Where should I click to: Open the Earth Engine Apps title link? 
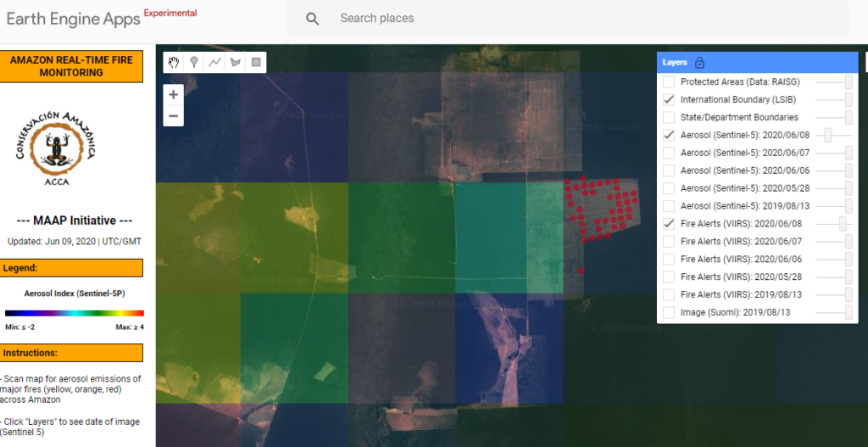tap(73, 20)
